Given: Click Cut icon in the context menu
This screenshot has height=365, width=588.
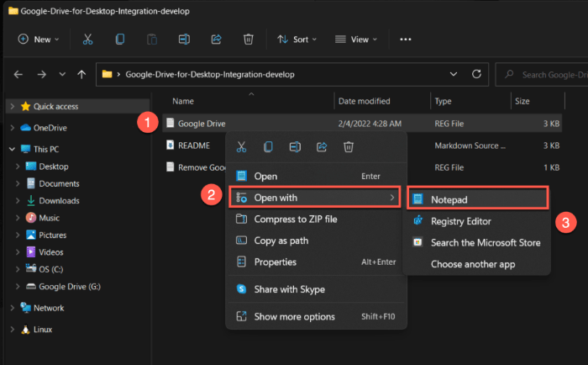Looking at the screenshot, I should pos(242,147).
